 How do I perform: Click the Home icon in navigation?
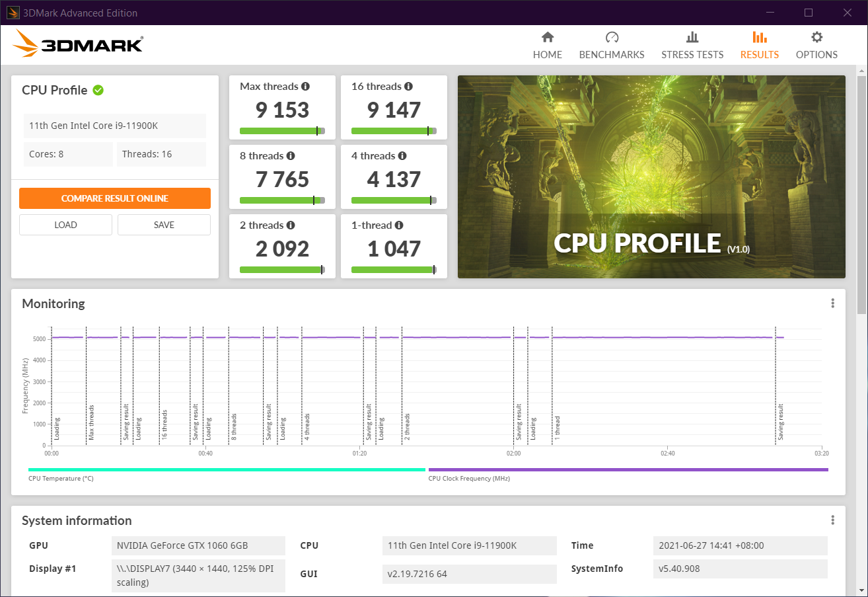point(547,38)
